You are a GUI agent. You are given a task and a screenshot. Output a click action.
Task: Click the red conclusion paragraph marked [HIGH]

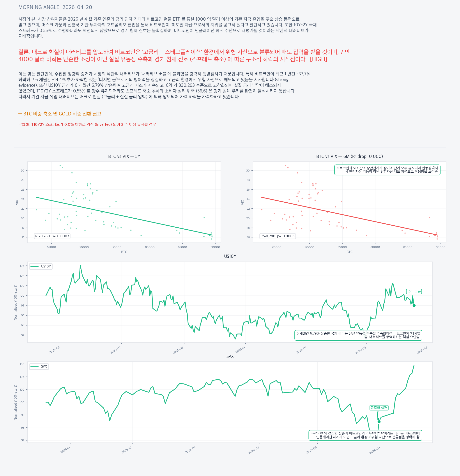pos(184,55)
